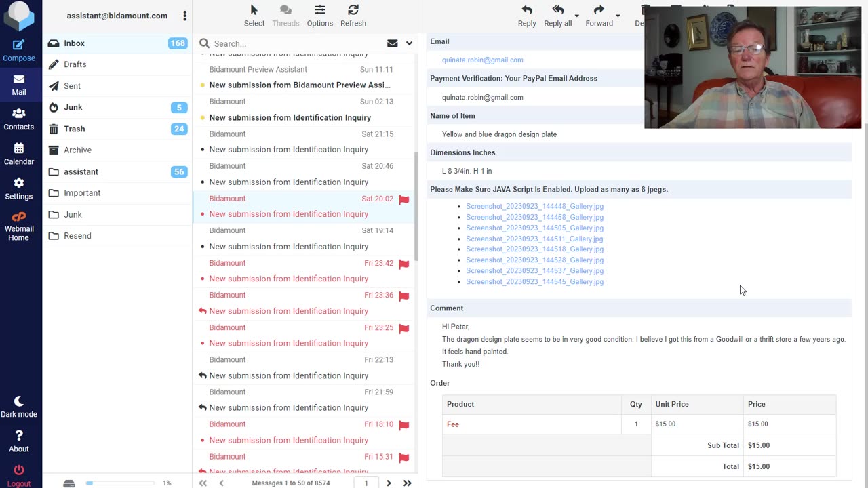
Task: Expand search options dropdown arrow
Action: coord(409,43)
